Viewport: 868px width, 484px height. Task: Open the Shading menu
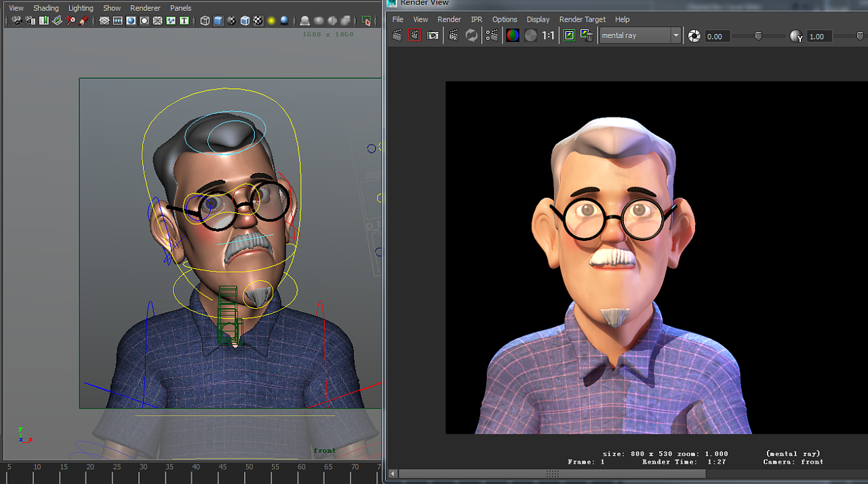point(46,8)
